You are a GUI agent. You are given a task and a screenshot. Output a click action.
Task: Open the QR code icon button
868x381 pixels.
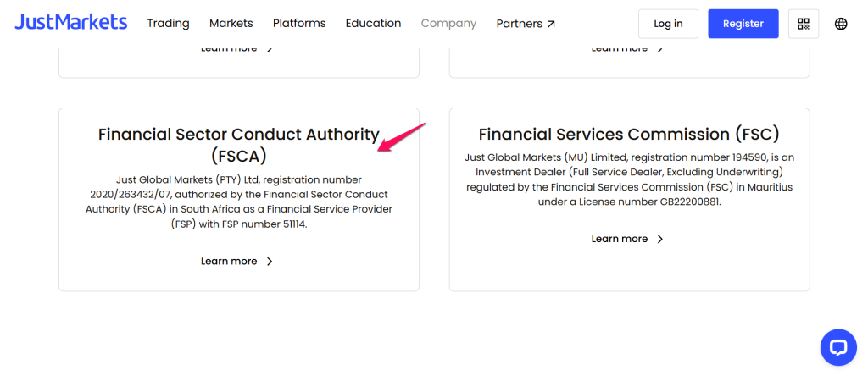[x=803, y=24]
